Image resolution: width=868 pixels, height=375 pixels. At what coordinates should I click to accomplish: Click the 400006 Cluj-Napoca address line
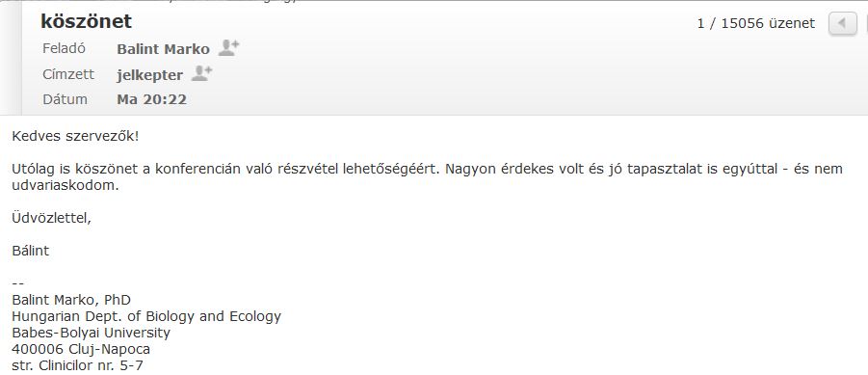click(81, 350)
